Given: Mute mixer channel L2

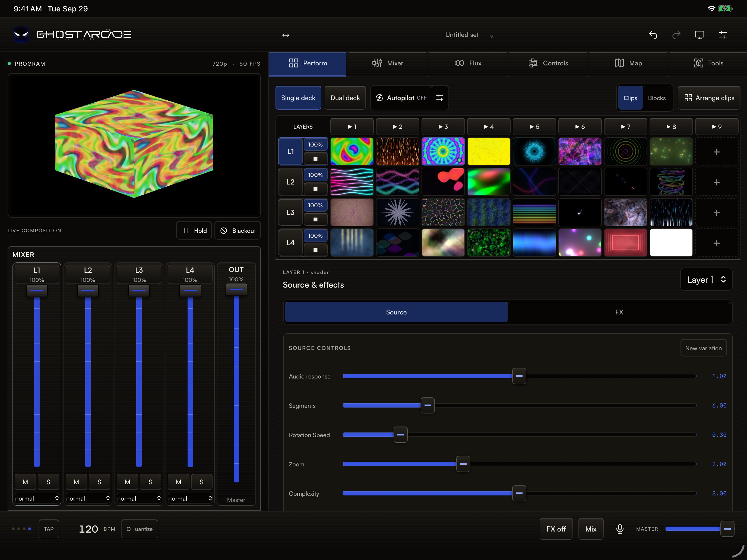Looking at the screenshot, I should [76, 482].
